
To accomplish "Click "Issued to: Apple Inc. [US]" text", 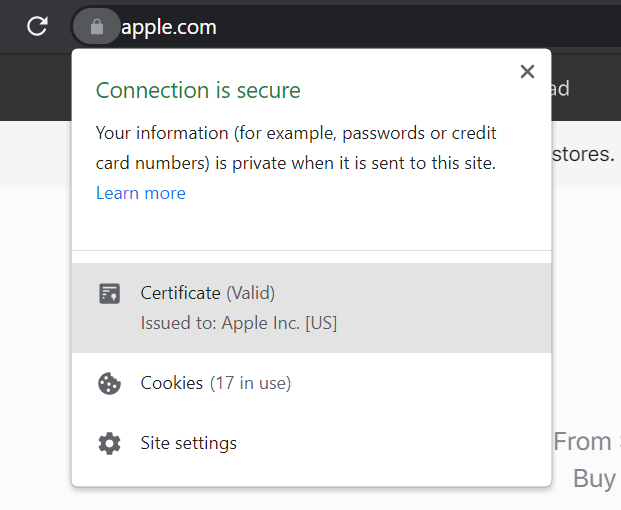I will pos(239,324).
